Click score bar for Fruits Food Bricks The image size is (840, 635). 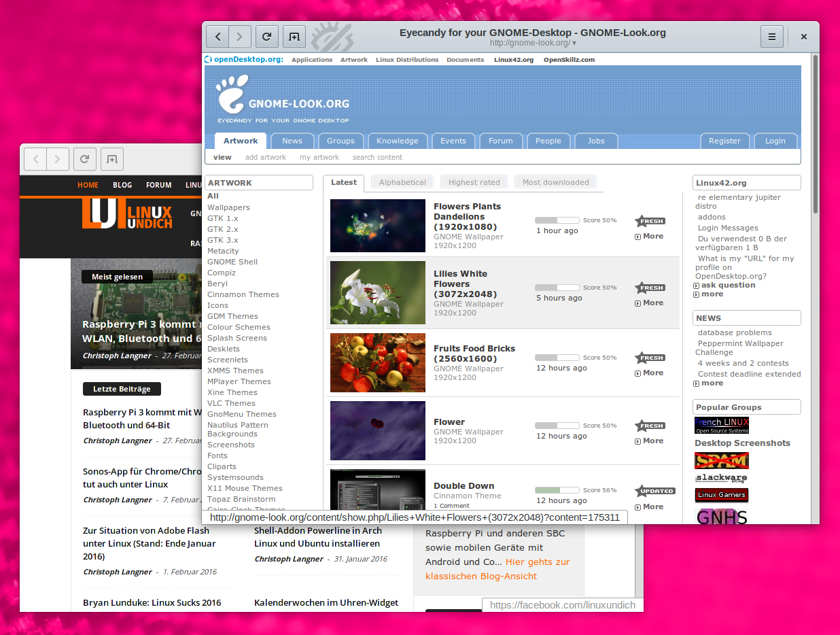coord(557,358)
